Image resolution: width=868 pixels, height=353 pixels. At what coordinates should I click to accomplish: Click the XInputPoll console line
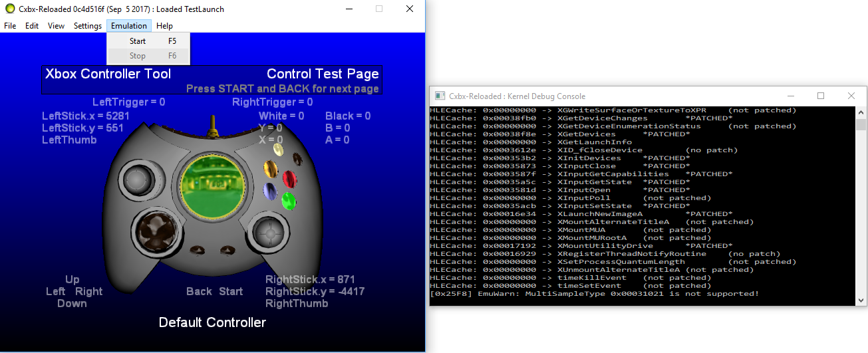(571, 197)
